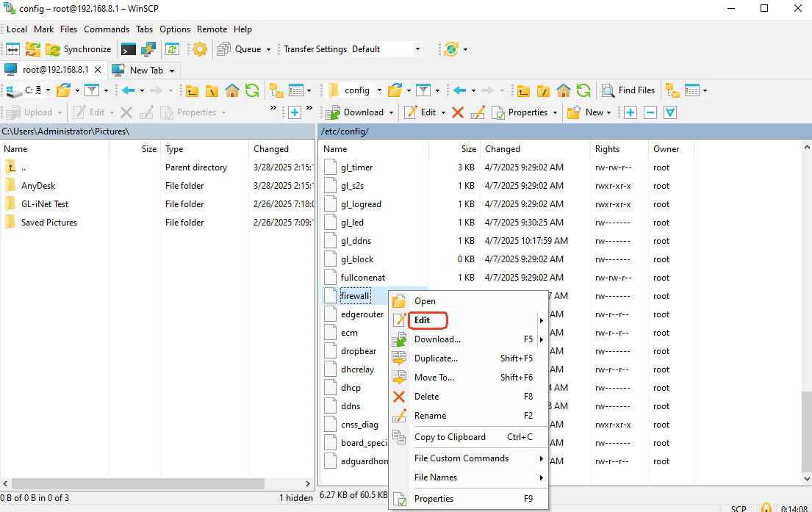Click the remote panel filter icon
812x512 pixels.
click(423, 90)
